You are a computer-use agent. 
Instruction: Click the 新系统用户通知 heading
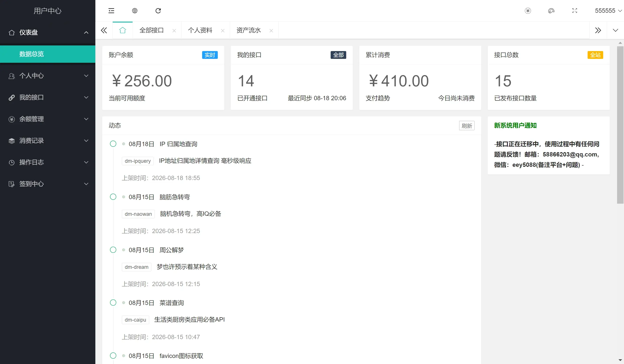click(515, 125)
